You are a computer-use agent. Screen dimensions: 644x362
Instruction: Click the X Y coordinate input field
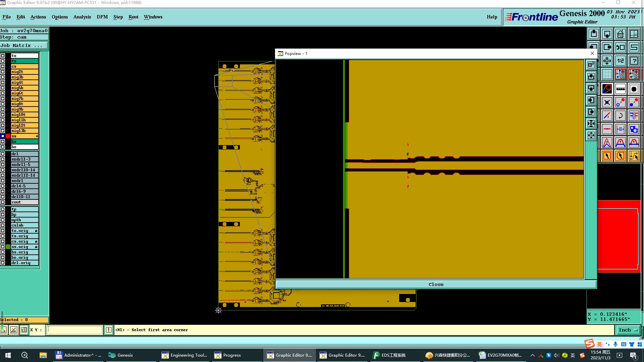pos(74,330)
